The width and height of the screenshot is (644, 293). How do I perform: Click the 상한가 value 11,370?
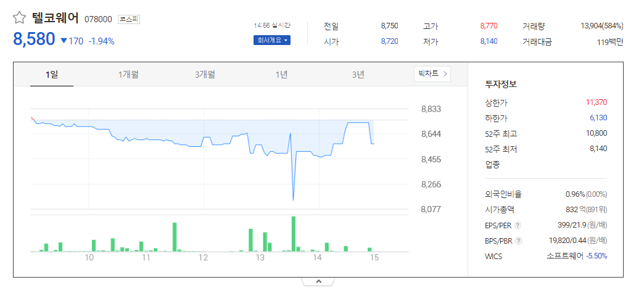click(597, 102)
